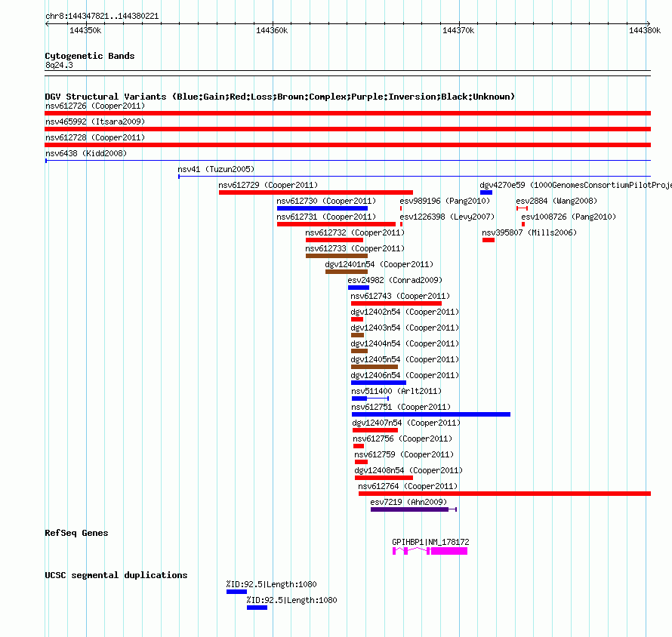Click the 144370k ruler position label
672x637 pixels.
click(458, 30)
